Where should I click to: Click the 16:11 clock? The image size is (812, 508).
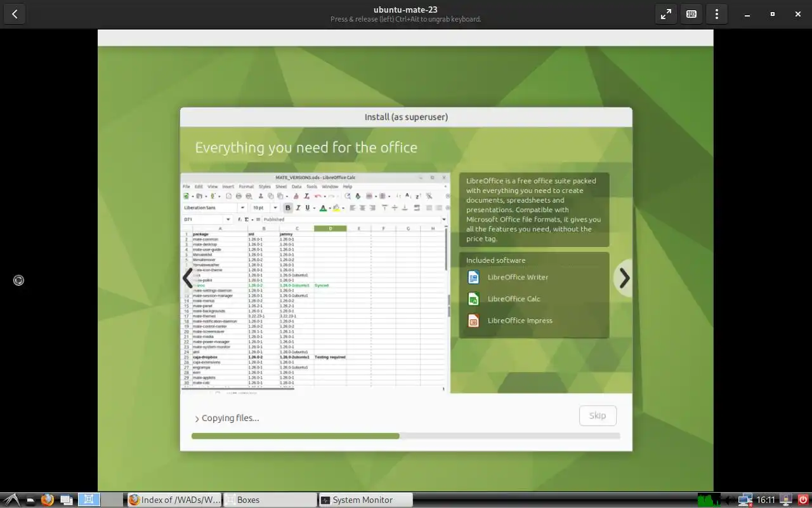click(766, 500)
